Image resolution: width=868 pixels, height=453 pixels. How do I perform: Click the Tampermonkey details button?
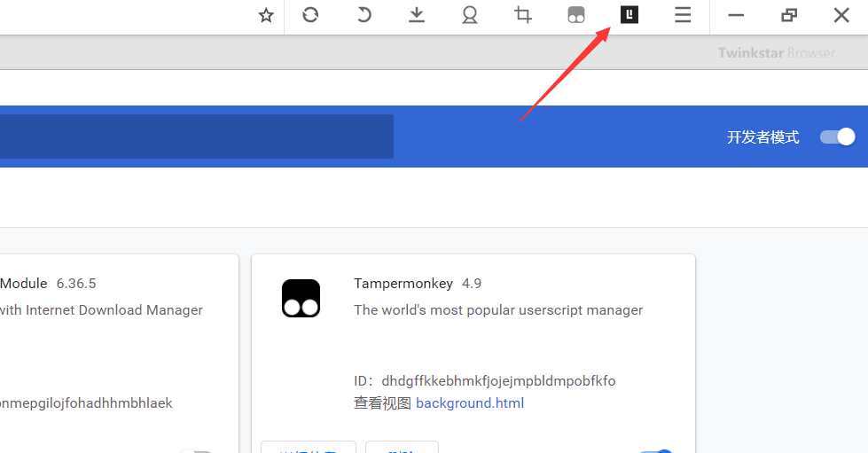point(309,448)
